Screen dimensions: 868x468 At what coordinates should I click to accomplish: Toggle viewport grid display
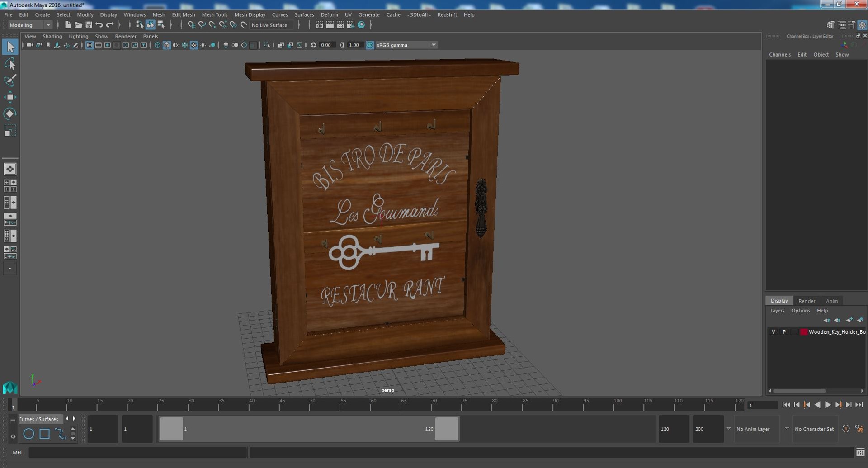point(90,45)
